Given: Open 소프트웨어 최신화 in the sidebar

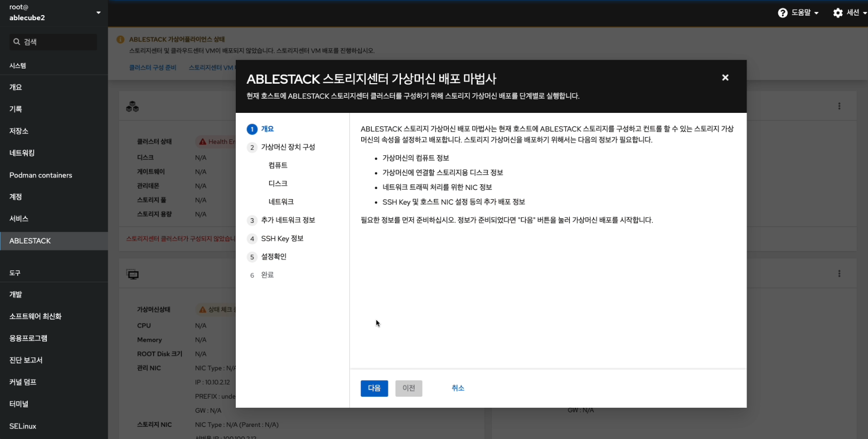Looking at the screenshot, I should click(x=54, y=317).
